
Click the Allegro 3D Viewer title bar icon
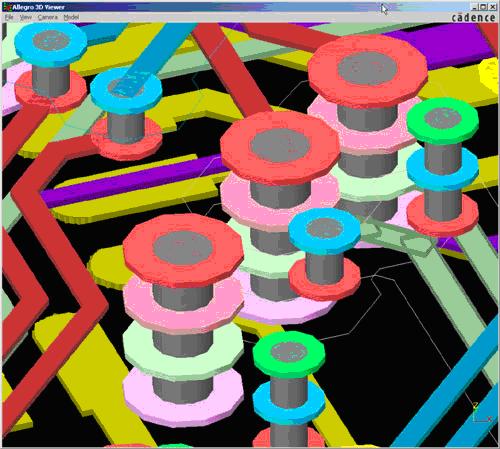7,7
